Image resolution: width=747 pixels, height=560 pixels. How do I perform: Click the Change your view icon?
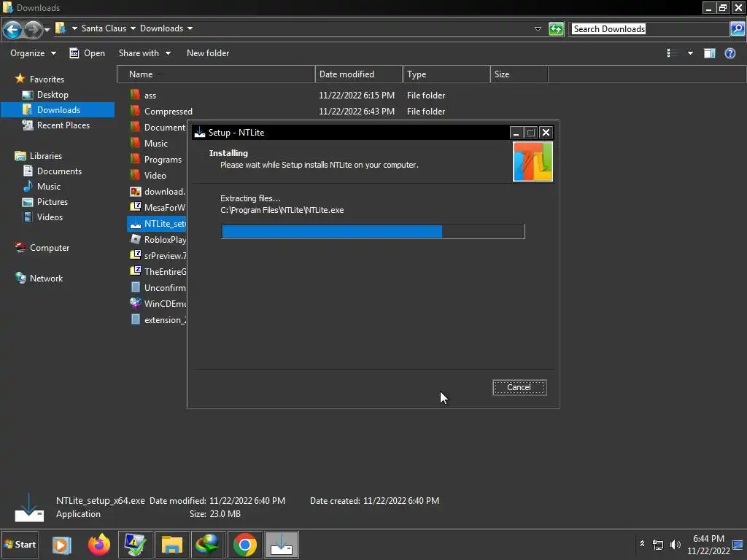click(672, 53)
